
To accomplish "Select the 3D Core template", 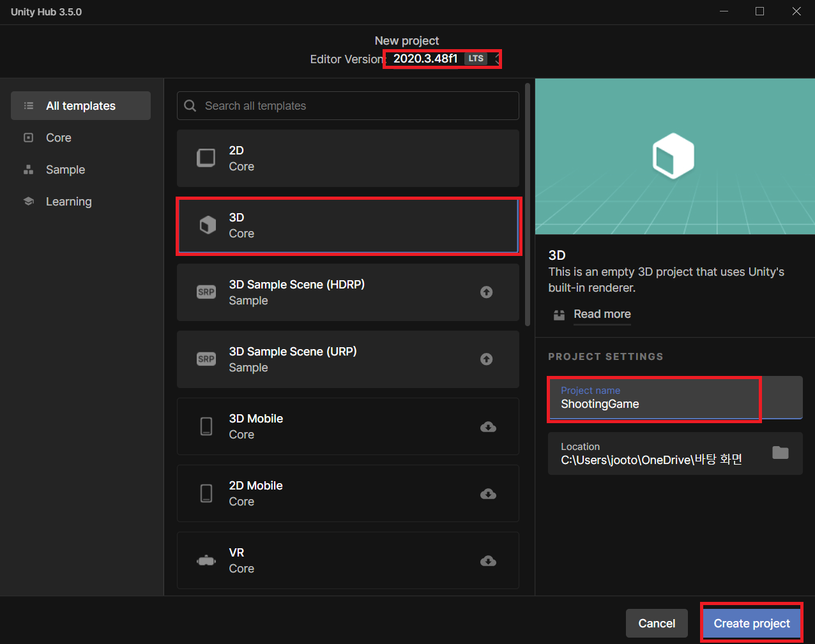I will point(347,225).
